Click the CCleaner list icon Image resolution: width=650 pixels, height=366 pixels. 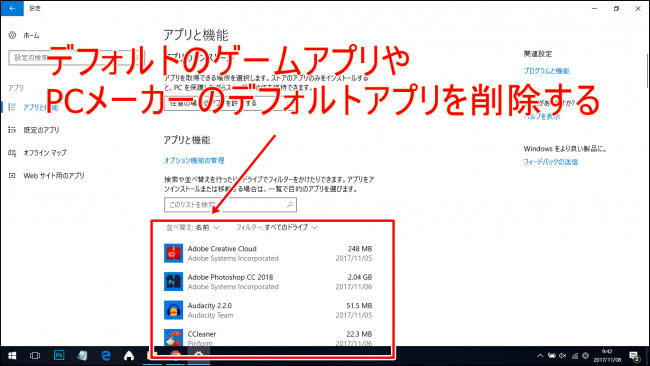coord(173,338)
